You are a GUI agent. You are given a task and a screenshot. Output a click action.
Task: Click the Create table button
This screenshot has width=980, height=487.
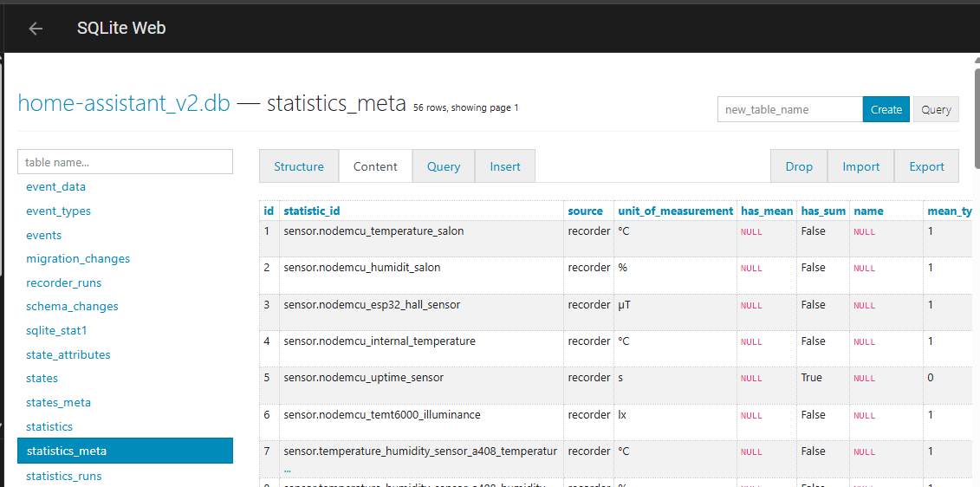886,109
